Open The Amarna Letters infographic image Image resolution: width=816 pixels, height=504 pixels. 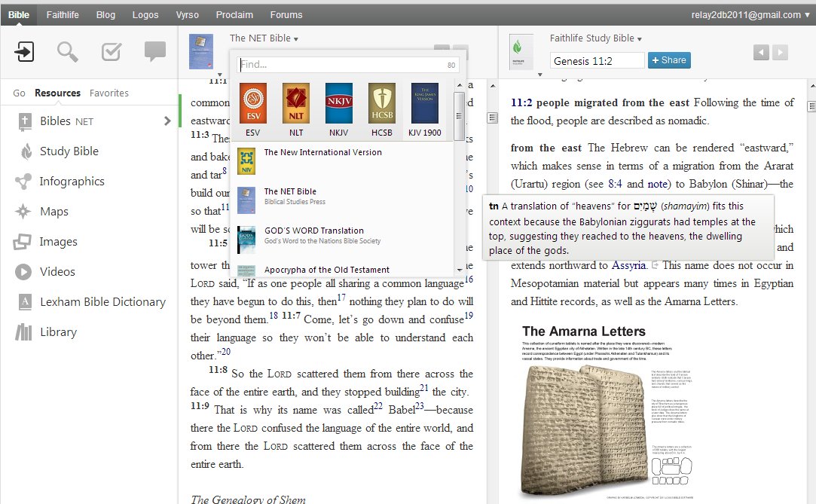607,412
